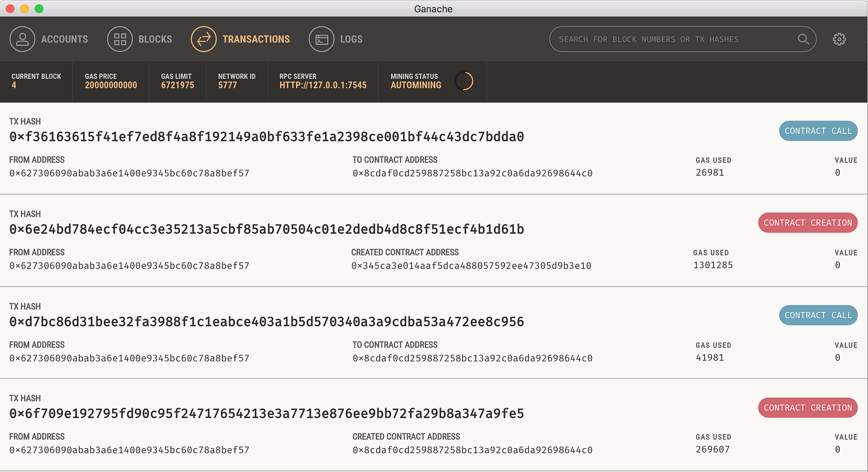
Task: Click the mining status spinner
Action: [464, 81]
